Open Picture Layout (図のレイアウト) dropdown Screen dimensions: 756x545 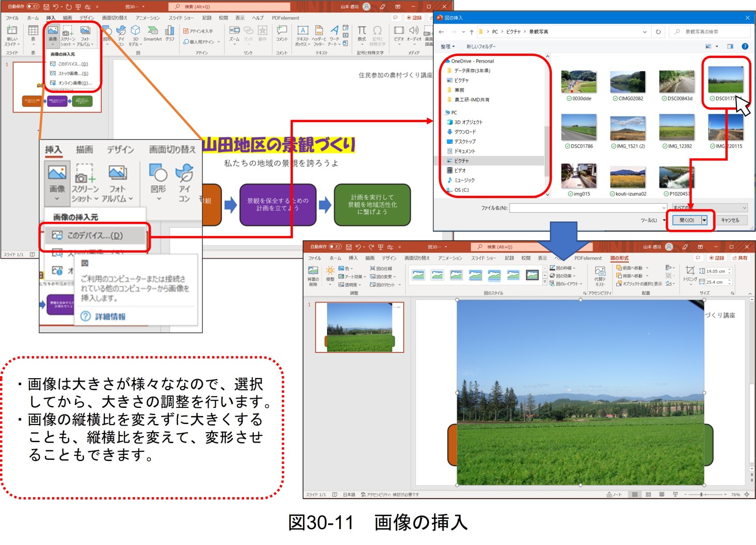pos(566,284)
